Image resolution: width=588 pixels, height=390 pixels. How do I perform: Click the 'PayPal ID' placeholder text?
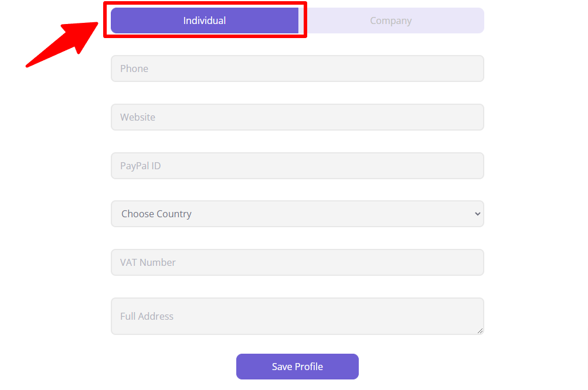point(140,166)
